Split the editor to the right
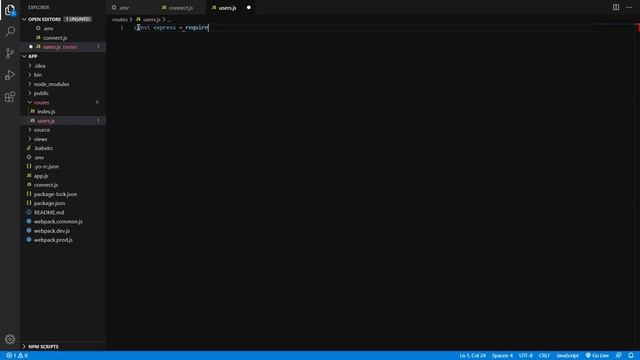 616,7
